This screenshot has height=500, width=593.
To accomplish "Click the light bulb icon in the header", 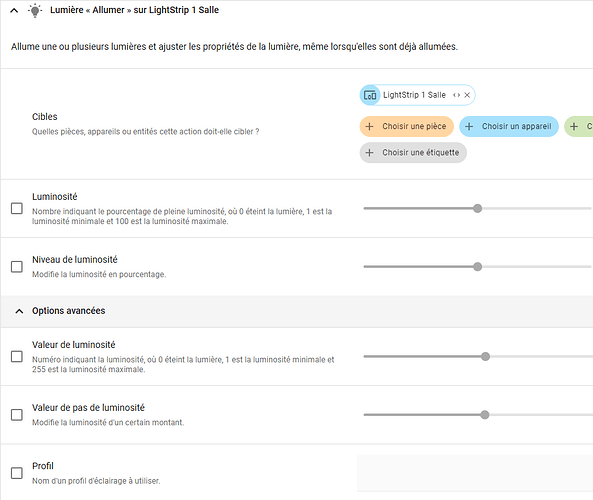I will coord(35,10).
